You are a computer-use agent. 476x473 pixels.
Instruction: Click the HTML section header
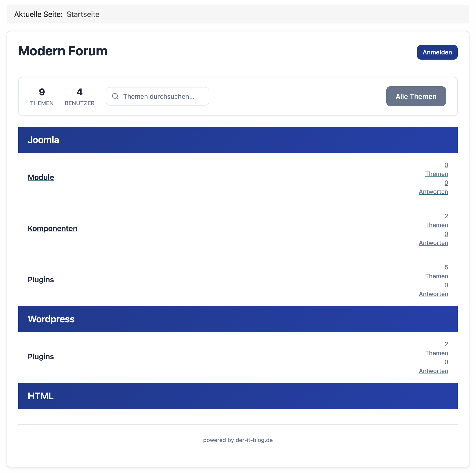tap(41, 396)
